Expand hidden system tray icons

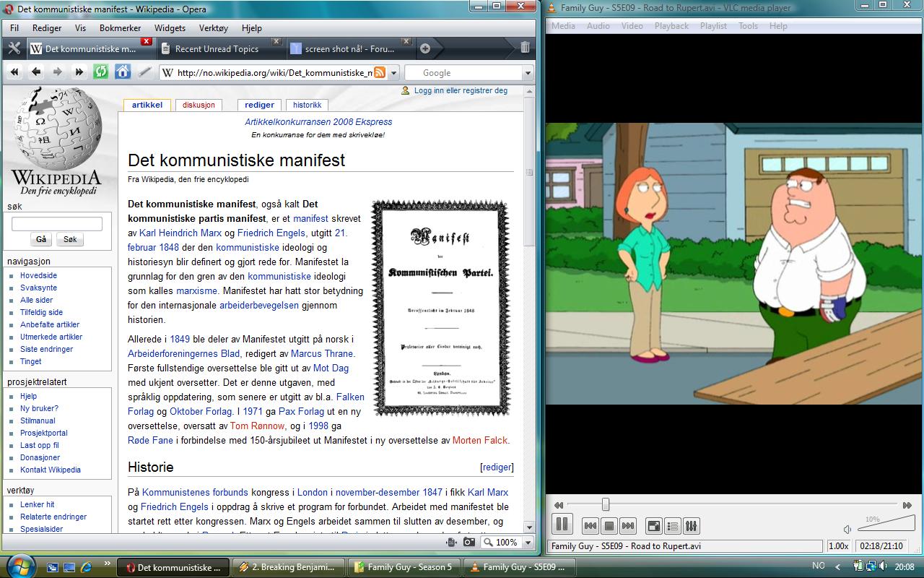point(837,567)
